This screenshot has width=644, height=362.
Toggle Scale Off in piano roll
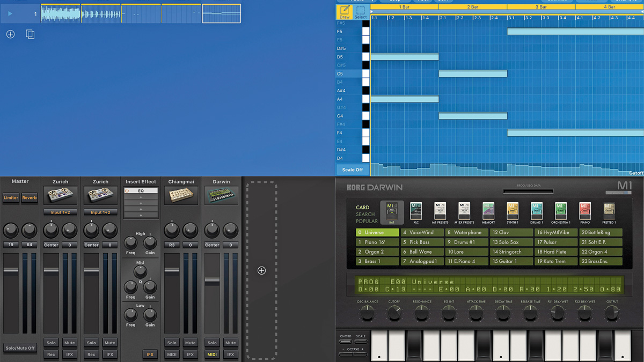coord(352,170)
